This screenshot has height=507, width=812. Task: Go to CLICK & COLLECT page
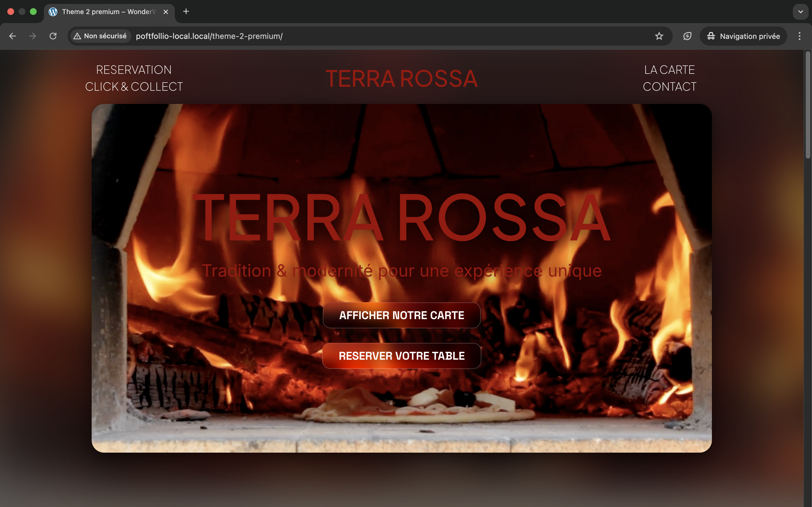pyautogui.click(x=134, y=86)
